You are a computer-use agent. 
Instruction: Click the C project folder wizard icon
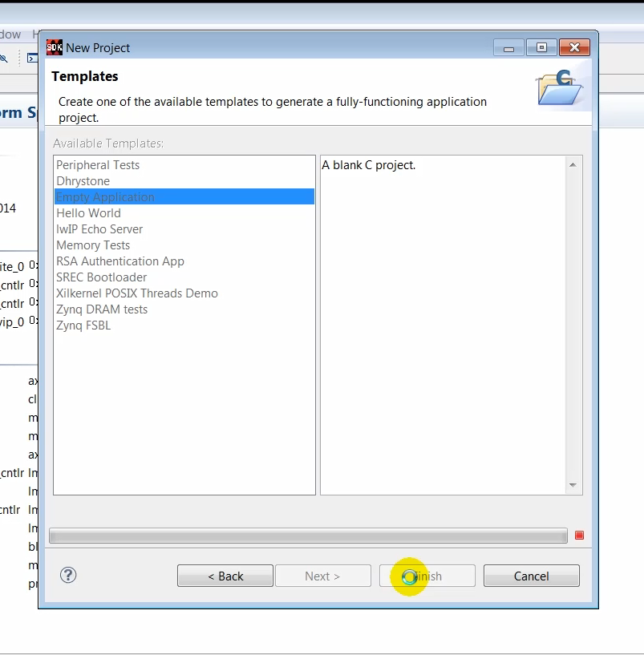(x=560, y=88)
